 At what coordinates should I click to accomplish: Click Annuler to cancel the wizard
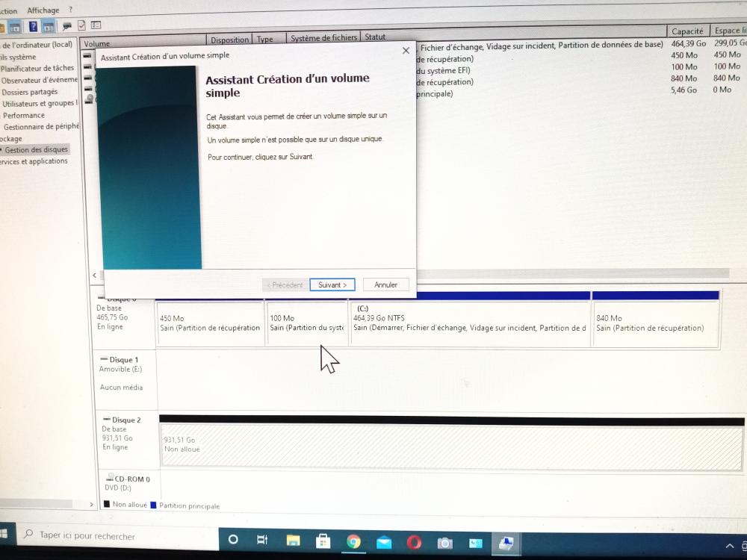click(385, 284)
